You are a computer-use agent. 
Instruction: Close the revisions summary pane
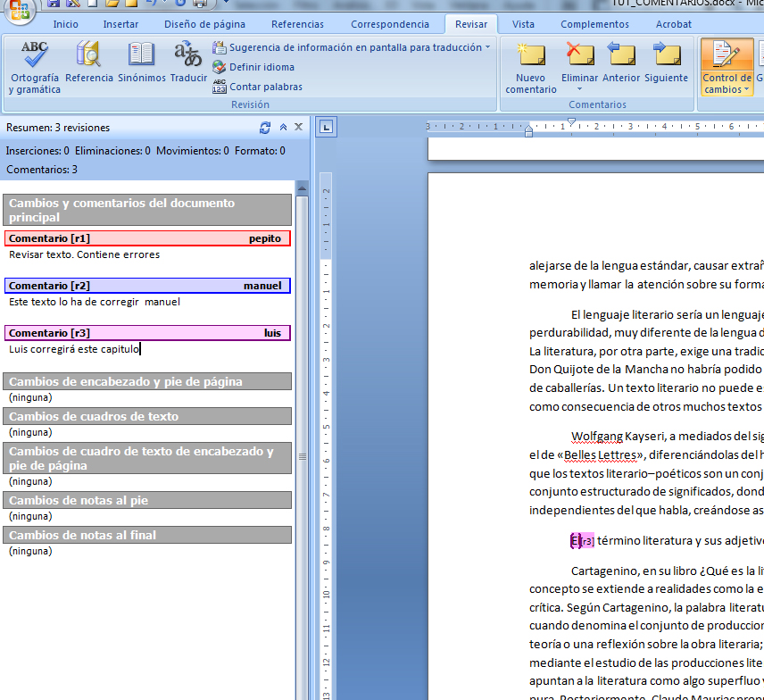[x=298, y=127]
